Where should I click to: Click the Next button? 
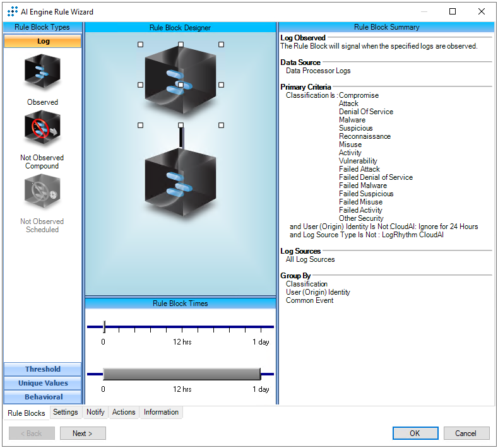point(83,433)
